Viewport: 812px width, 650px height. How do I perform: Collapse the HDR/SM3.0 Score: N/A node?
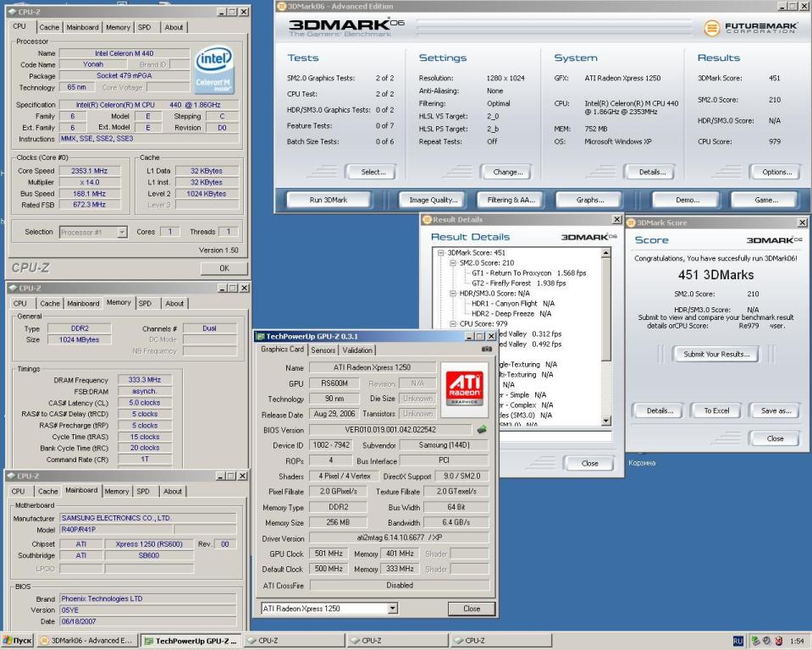click(x=453, y=294)
